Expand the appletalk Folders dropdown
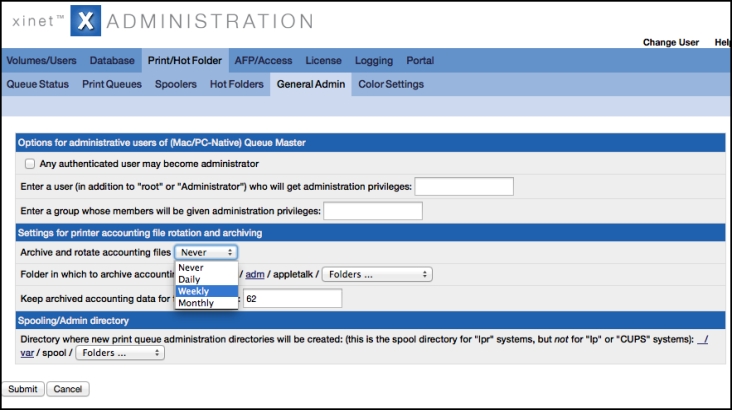The width and height of the screenshot is (732, 410). tap(377, 274)
